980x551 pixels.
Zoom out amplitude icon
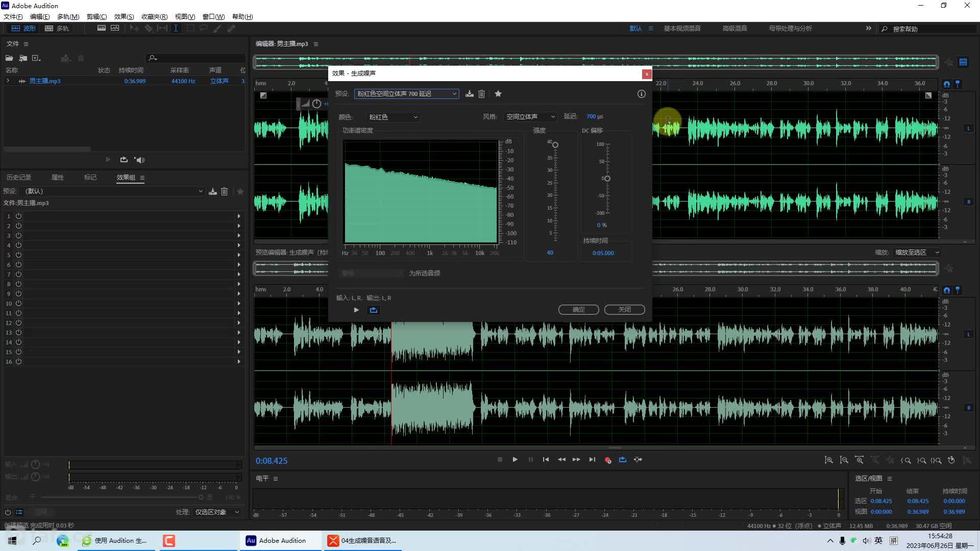(844, 460)
